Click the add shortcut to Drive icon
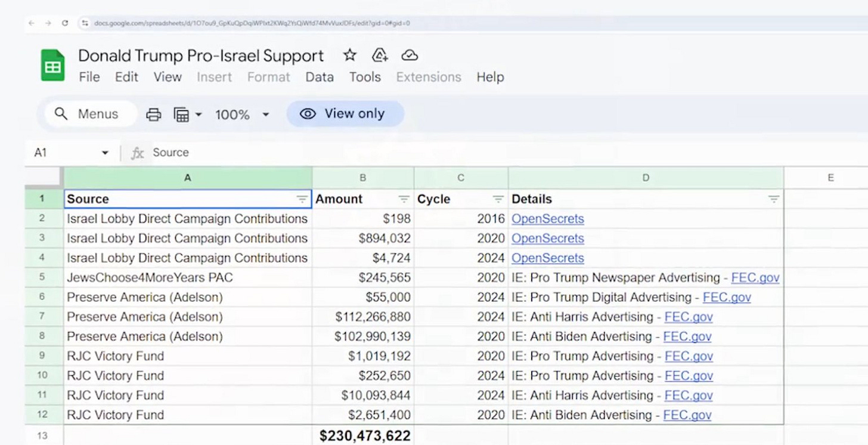Image resolution: width=868 pixels, height=445 pixels. pyautogui.click(x=380, y=55)
